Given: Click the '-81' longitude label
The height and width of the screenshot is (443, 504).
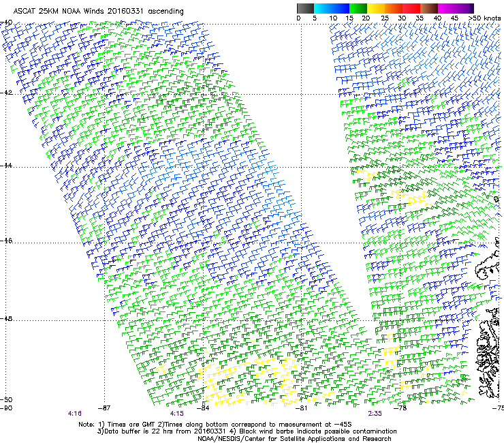Looking at the screenshot, I should pos(301,408).
